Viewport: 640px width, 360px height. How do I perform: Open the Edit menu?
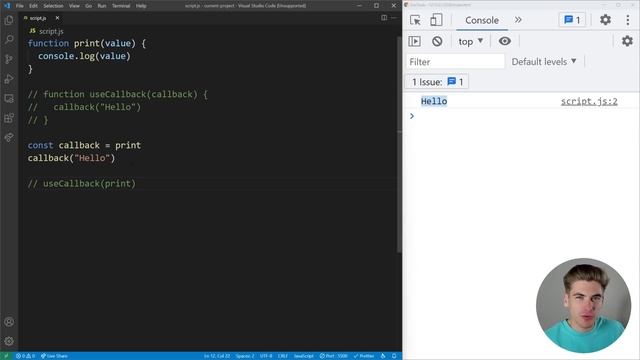click(33, 6)
